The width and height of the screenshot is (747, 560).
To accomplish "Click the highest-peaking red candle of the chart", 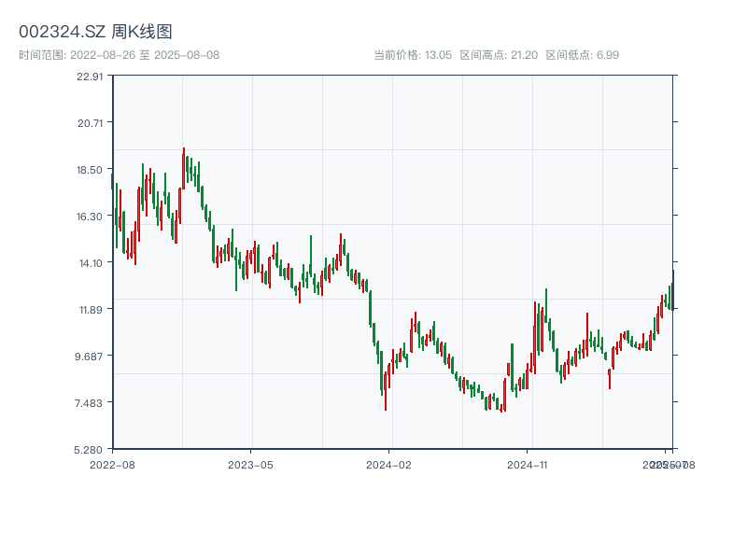I will 183,168.
